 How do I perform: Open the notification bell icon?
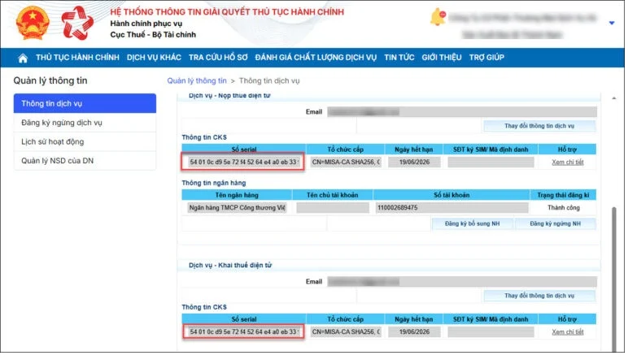coord(438,17)
